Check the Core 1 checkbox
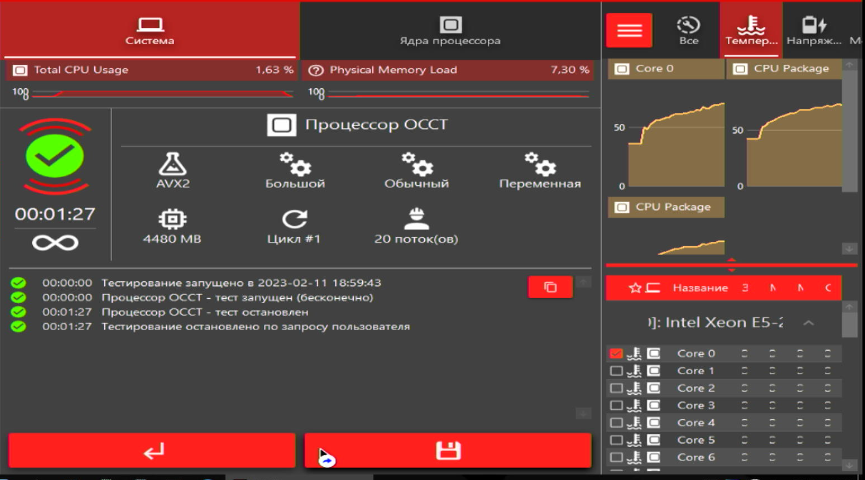This screenshot has width=865, height=480. coord(616,371)
